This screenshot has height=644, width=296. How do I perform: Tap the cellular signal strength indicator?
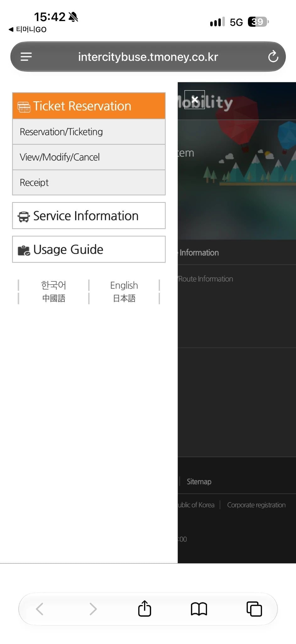(x=217, y=22)
